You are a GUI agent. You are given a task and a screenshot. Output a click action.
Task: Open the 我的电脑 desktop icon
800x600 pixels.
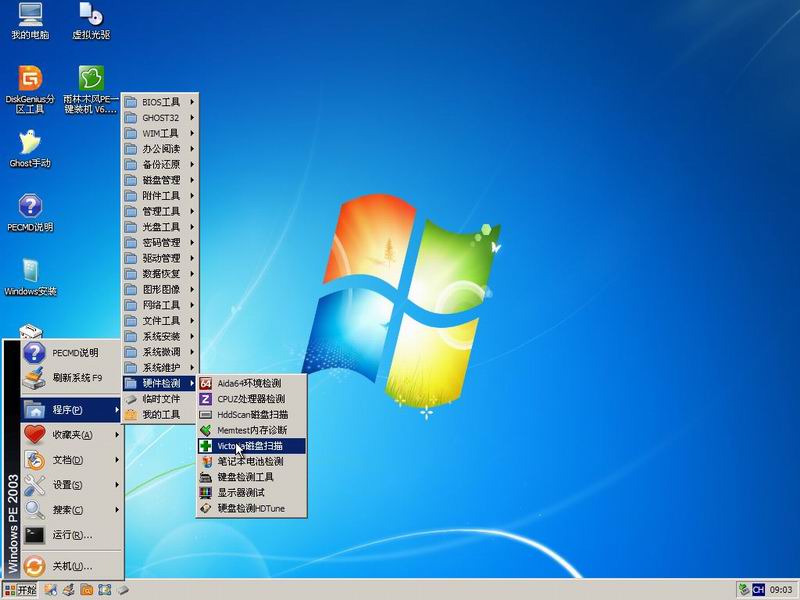30,17
